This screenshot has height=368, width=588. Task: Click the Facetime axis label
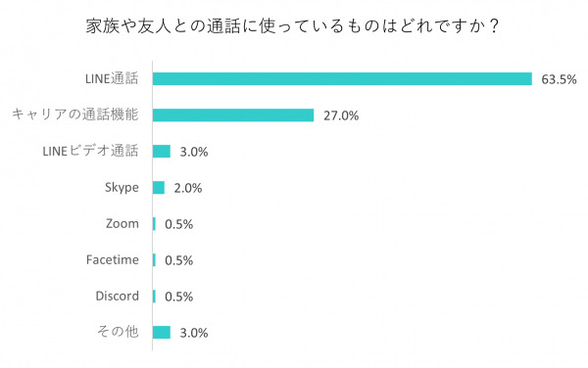[113, 259]
